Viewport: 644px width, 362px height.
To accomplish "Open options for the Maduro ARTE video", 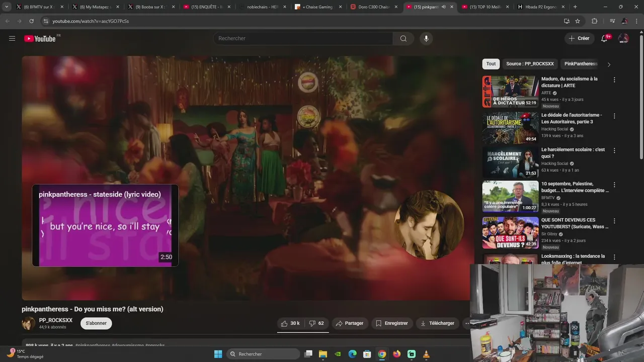I will pos(614,80).
